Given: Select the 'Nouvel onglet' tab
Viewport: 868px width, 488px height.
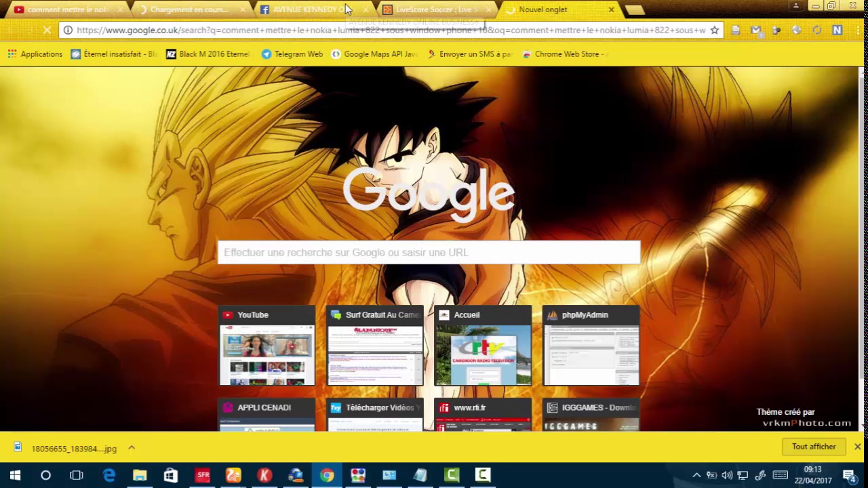Looking at the screenshot, I should click(x=555, y=9).
